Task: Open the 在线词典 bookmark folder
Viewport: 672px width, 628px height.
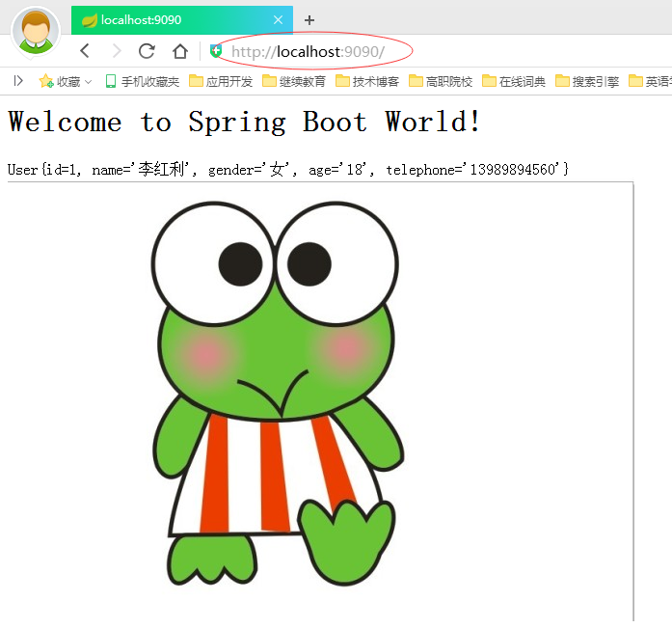Action: pos(514,81)
